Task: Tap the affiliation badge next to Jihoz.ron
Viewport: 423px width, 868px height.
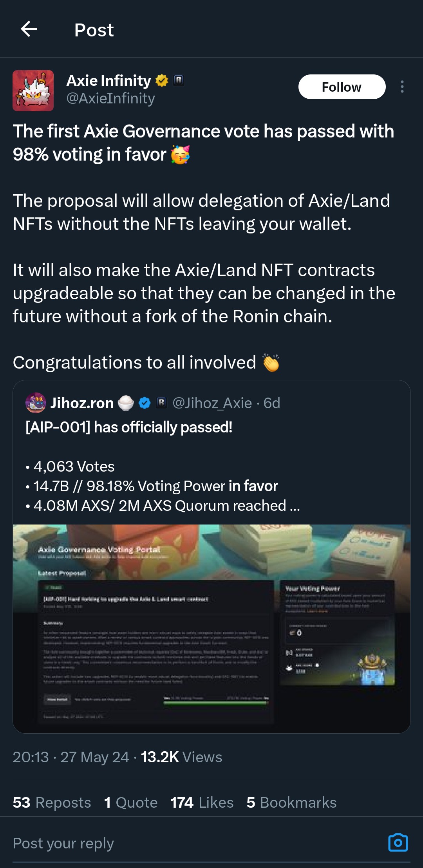Action: coord(161,403)
